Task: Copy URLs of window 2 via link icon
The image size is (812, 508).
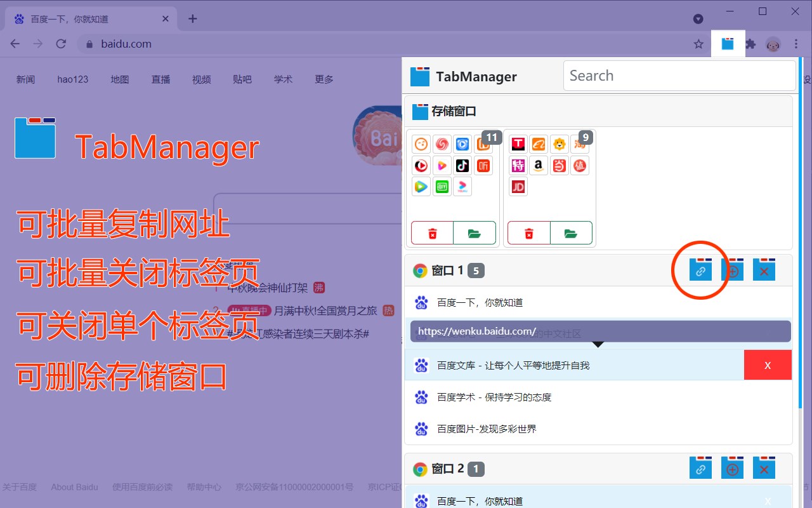Action: [700, 469]
